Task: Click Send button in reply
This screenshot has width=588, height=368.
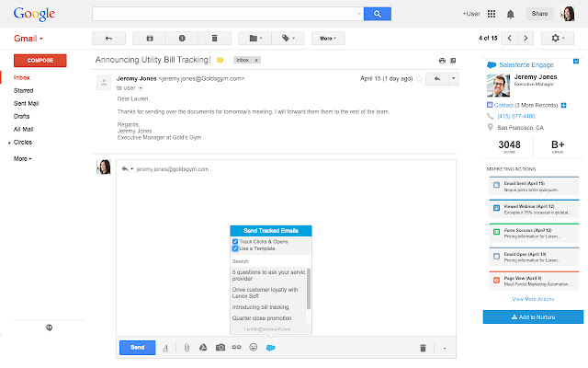Action: (x=137, y=348)
